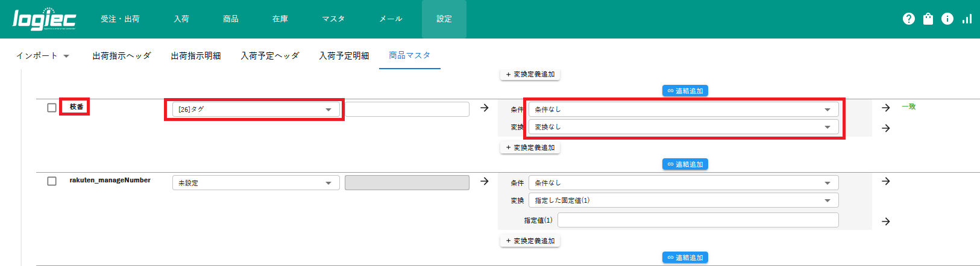The height and width of the screenshot is (266, 980).
Task: Expand the インポート dropdown menu
Action: tap(43, 56)
